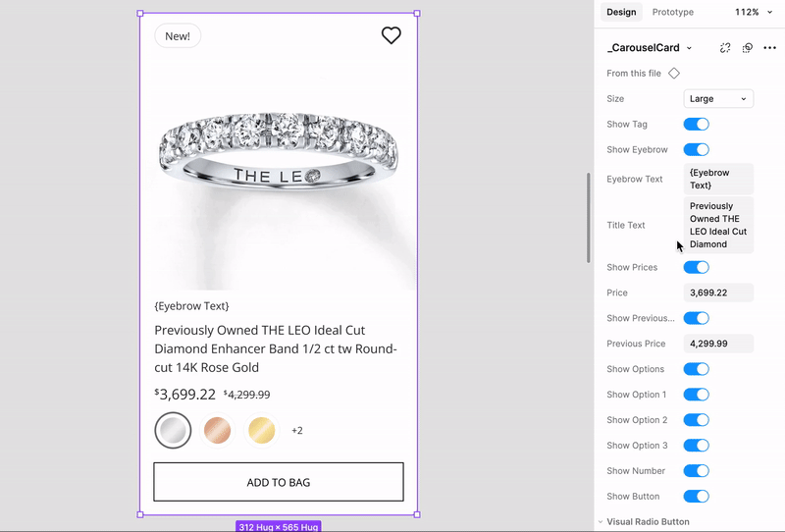Click the swap instance icon
The width and height of the screenshot is (785, 532).
pyautogui.click(x=748, y=47)
